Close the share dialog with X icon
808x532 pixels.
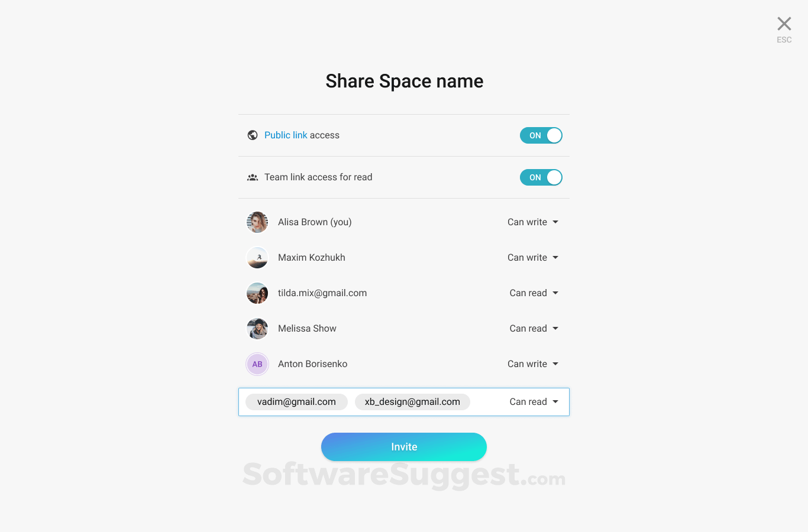(x=784, y=24)
